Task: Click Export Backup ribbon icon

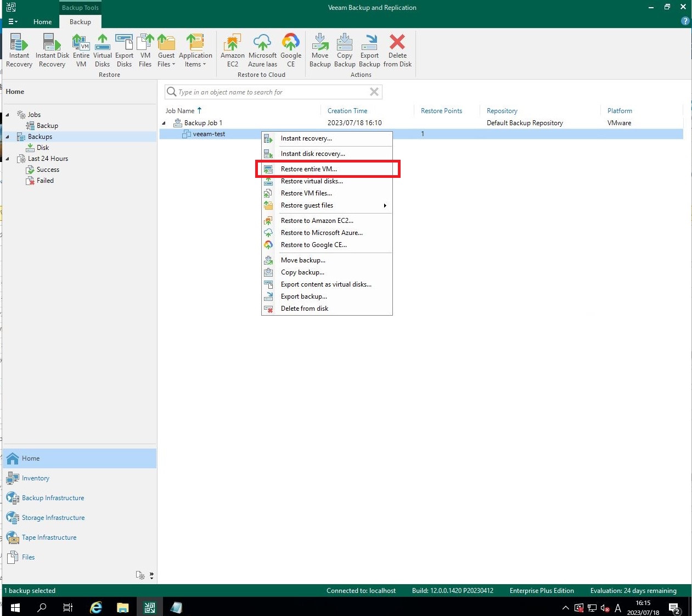Action: point(369,50)
